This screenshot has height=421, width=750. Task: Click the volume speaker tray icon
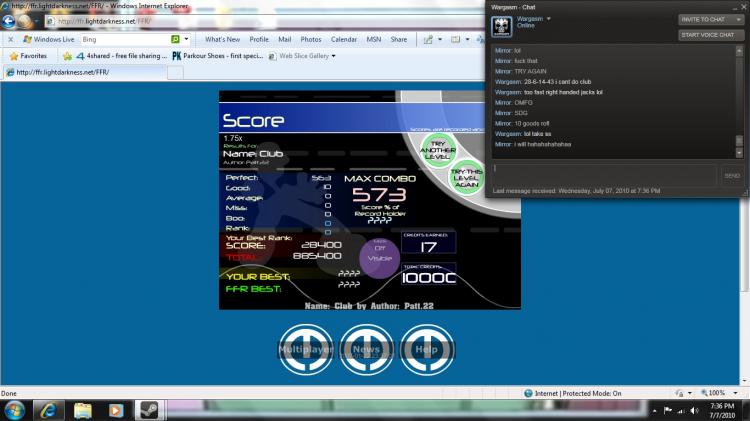pos(695,410)
